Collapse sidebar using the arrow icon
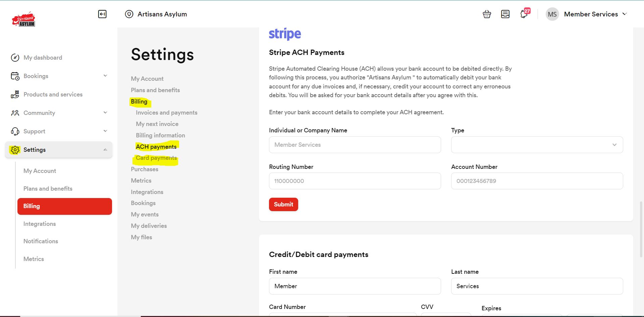 [x=102, y=14]
